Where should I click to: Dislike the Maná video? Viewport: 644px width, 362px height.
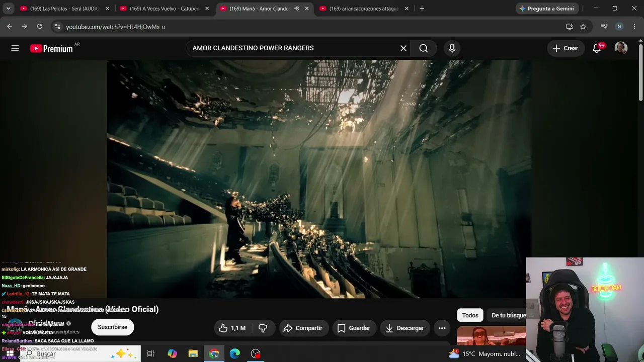pos(263,328)
